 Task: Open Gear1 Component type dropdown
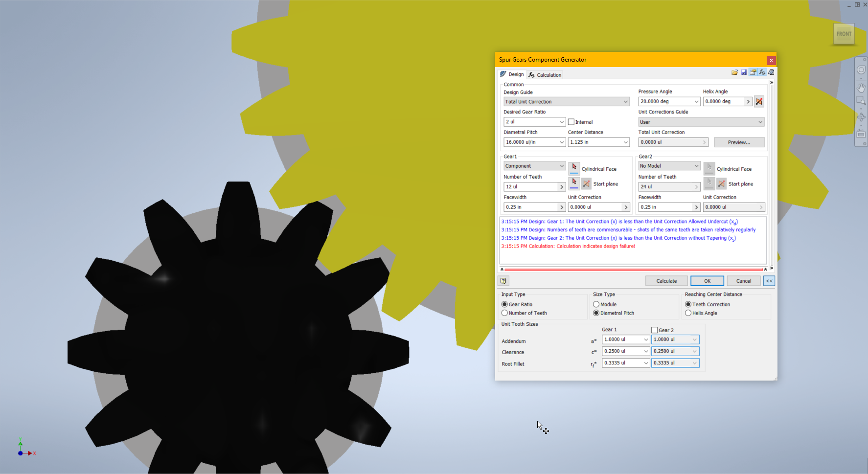coord(535,166)
